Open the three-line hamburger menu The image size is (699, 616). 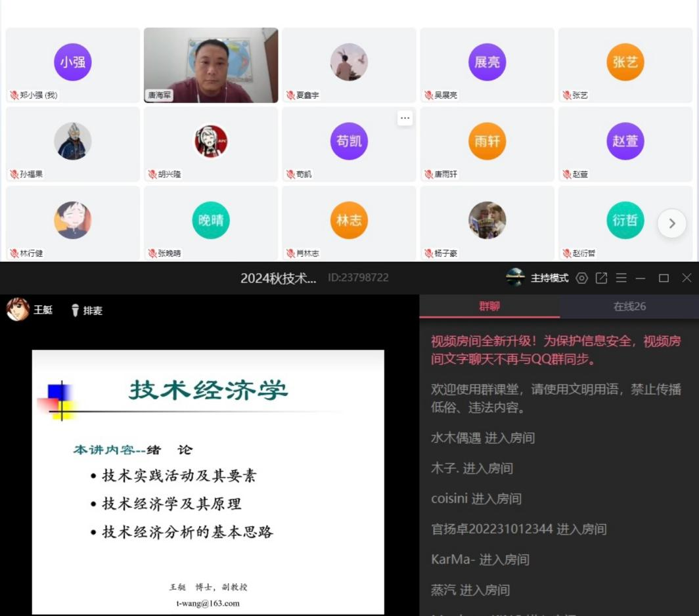621,278
